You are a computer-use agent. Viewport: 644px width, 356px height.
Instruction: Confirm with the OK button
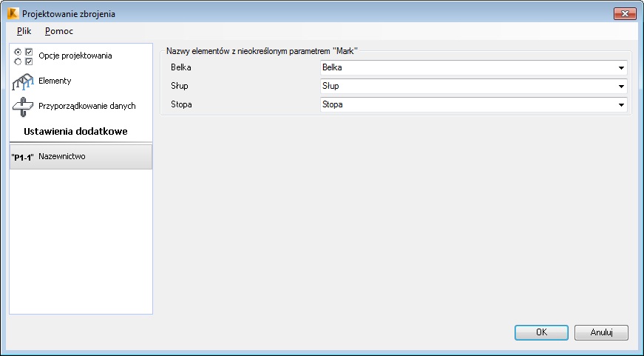click(x=541, y=332)
